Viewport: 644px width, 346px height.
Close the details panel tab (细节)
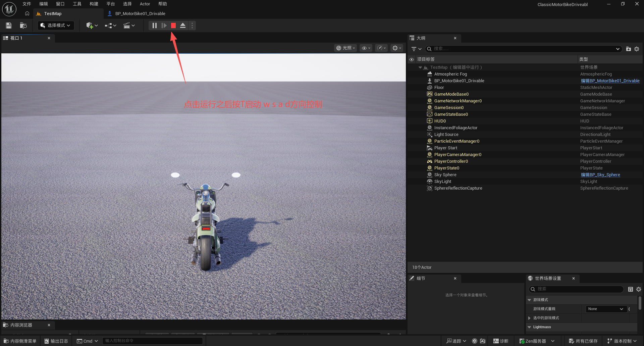455,279
